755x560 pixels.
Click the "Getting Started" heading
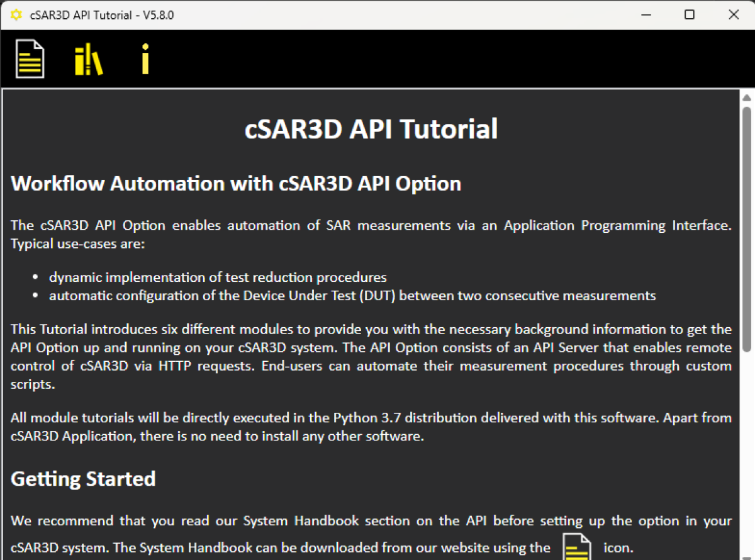pos(82,478)
